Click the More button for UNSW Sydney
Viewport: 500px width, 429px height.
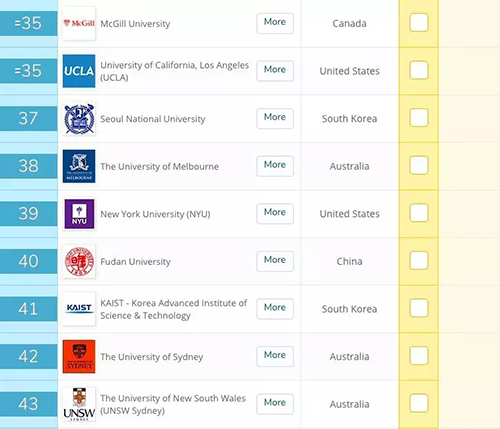[275, 404]
